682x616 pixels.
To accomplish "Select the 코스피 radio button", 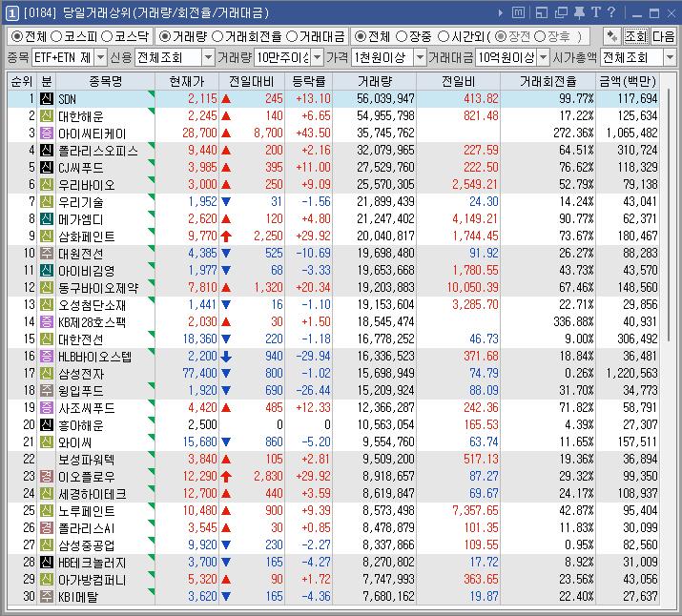I will click(56, 36).
